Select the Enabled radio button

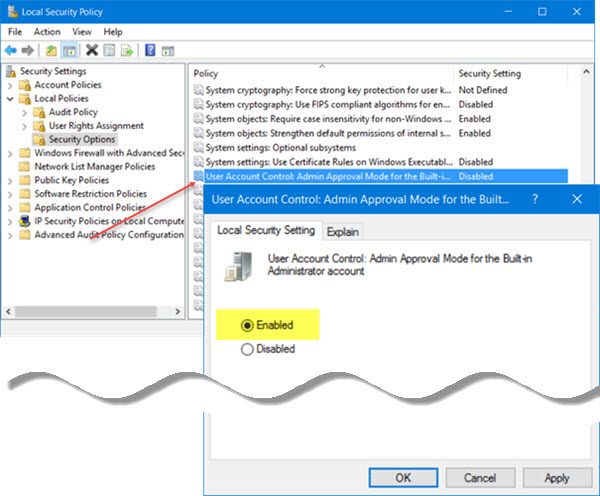tap(247, 325)
